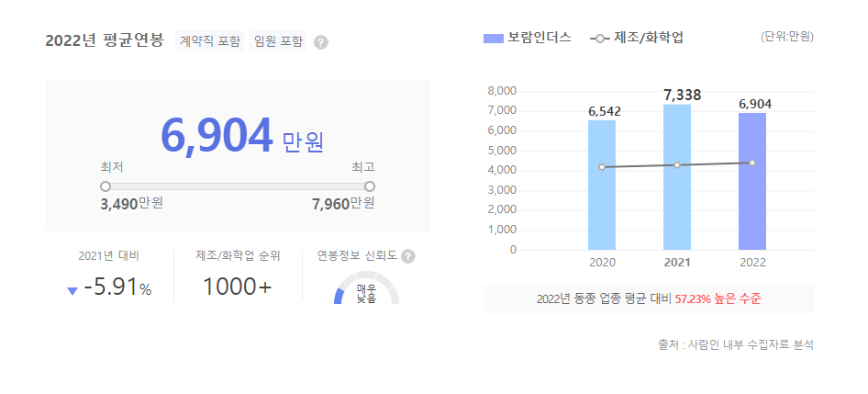Click the 임원 포함 tag
This screenshot has width=868, height=394.
(278, 41)
